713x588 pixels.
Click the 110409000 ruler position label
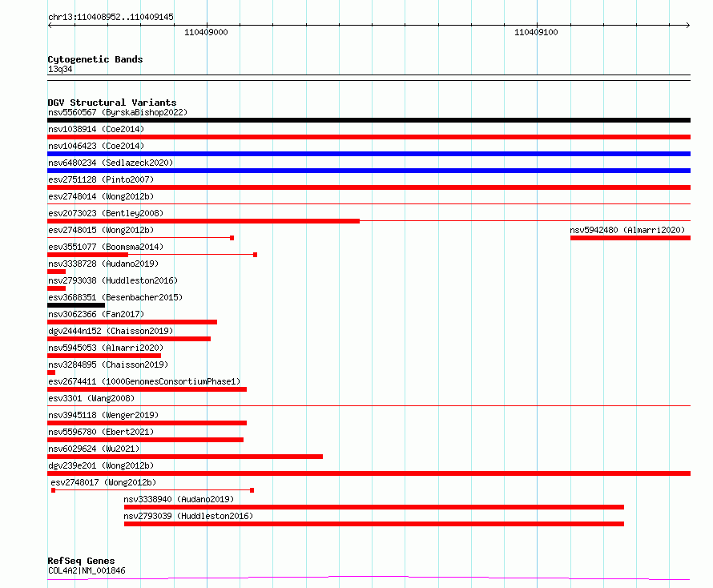click(206, 32)
